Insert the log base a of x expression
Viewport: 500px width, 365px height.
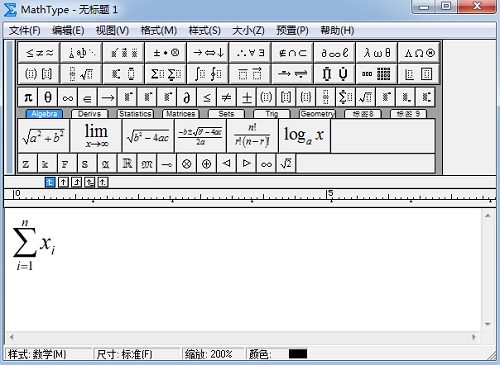[304, 136]
